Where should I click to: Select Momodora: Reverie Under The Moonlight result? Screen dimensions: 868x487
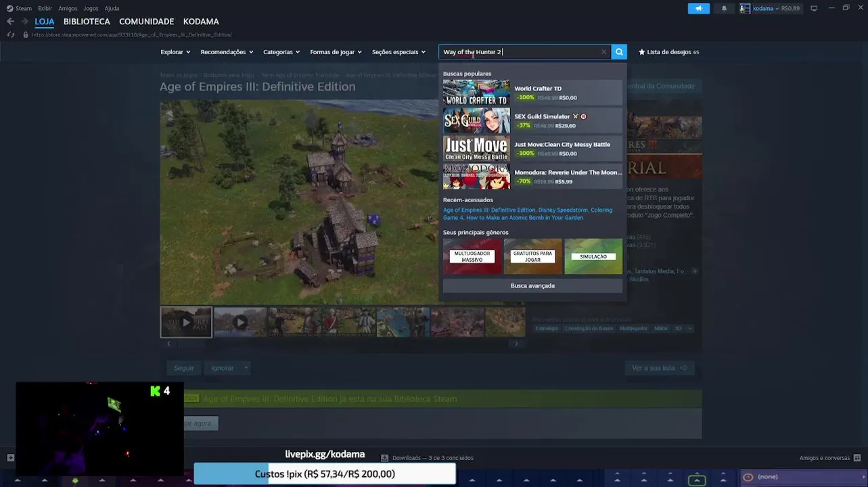[x=532, y=177]
